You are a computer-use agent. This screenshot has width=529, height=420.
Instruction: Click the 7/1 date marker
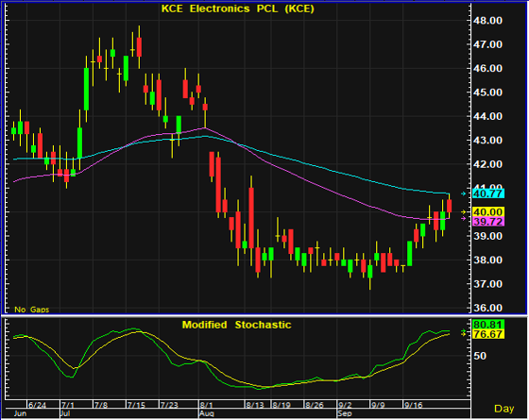(x=68, y=405)
